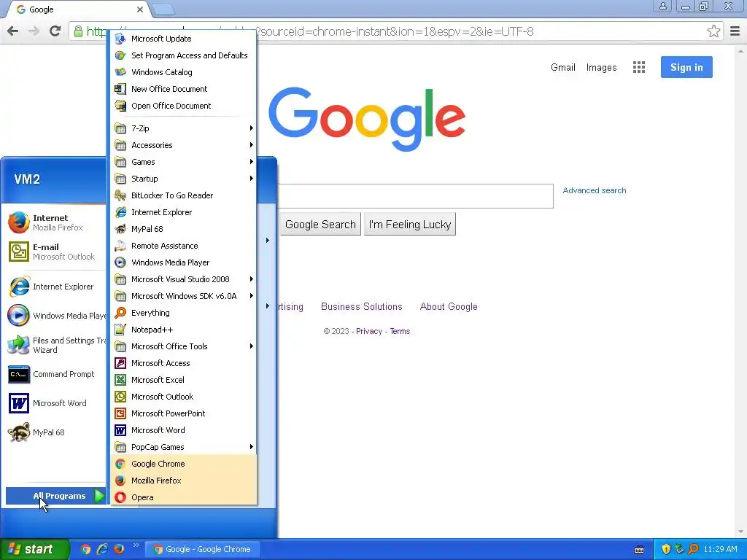Screen dimensions: 747x560
Task: Expand the 7-Zip program folder
Action: (183, 128)
